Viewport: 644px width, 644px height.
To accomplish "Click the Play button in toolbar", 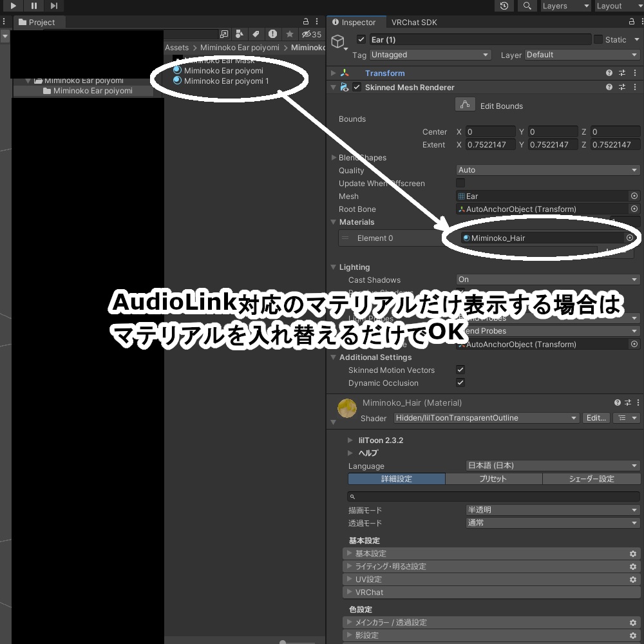I will 13,6.
